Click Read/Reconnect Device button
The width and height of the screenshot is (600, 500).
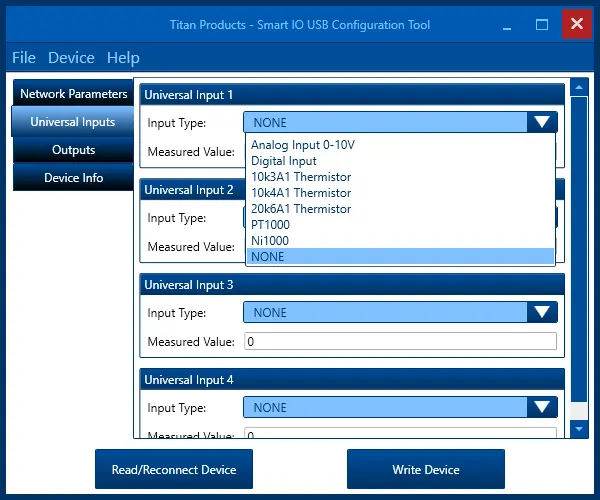coord(174,470)
